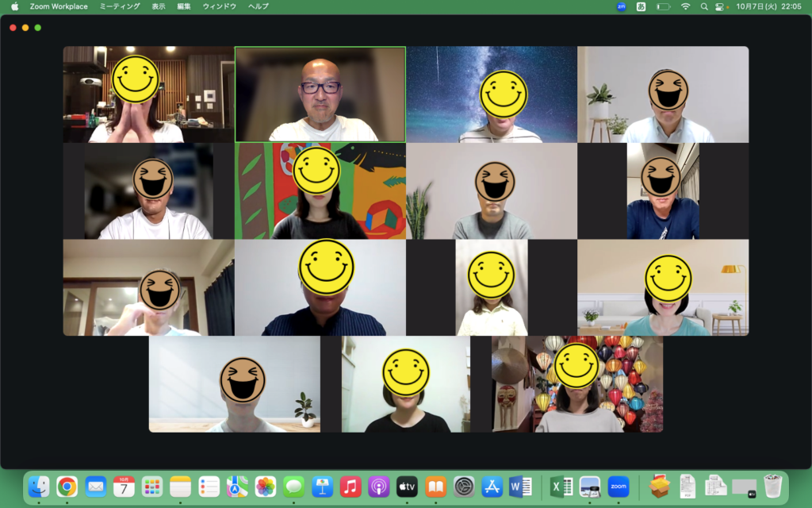Open the Japanese input source menu
The image size is (812, 508).
(x=641, y=6)
